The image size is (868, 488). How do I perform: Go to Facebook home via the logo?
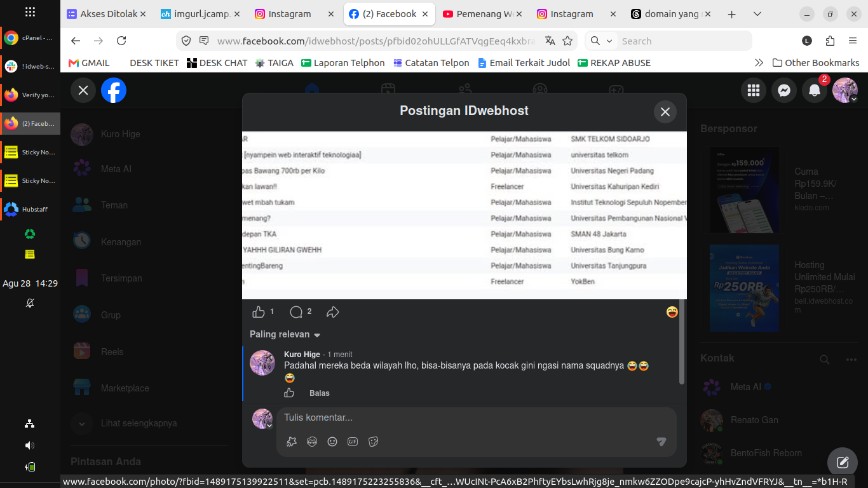pos(114,90)
